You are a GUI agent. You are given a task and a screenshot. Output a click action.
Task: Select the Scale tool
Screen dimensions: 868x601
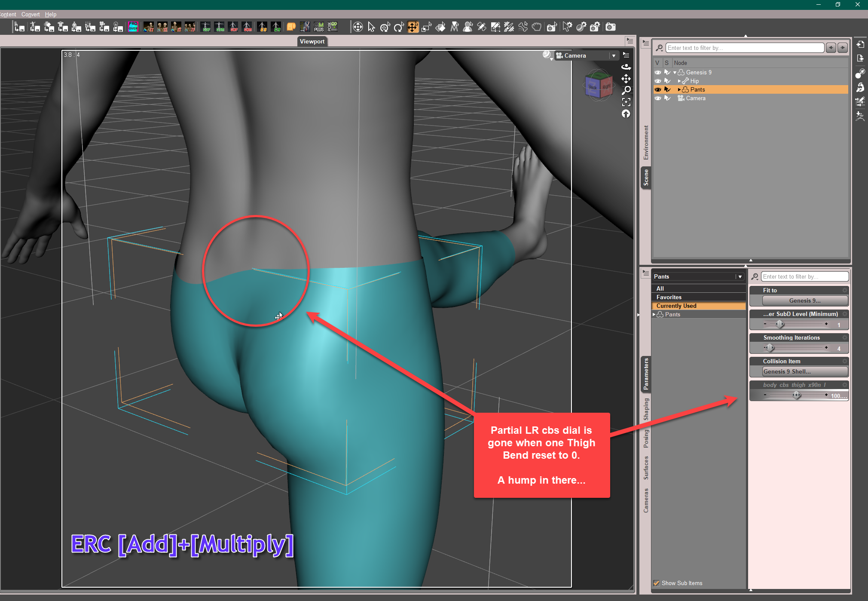[426, 27]
